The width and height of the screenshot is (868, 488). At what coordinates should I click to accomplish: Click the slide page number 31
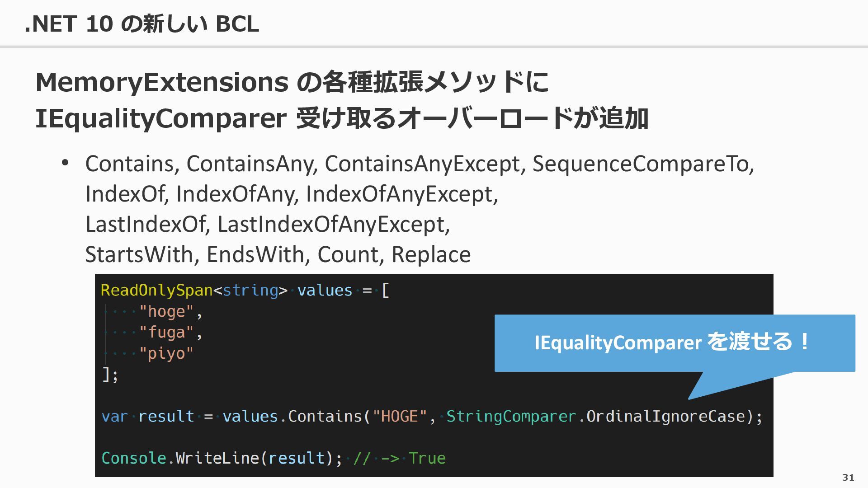(848, 478)
